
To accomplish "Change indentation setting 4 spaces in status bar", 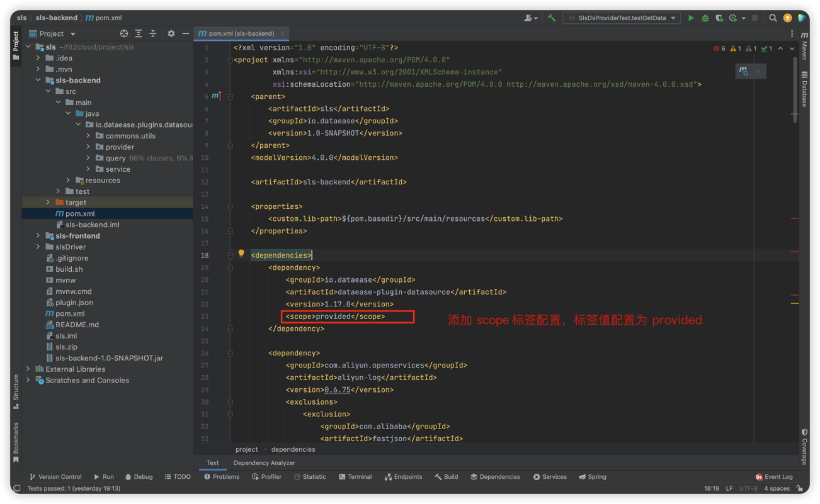I will (777, 488).
